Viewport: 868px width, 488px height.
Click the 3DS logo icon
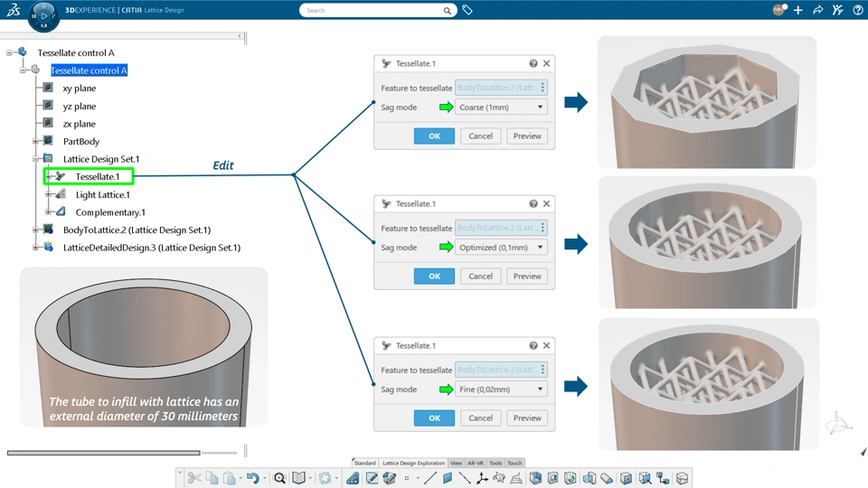(x=14, y=10)
